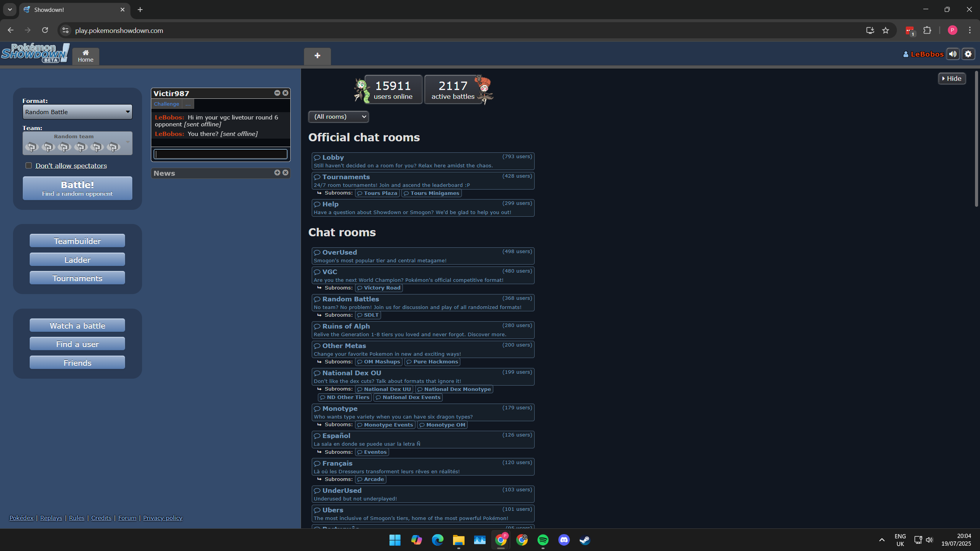The image size is (980, 551).
Task: Click the Battle! find opponent button
Action: [x=77, y=188]
